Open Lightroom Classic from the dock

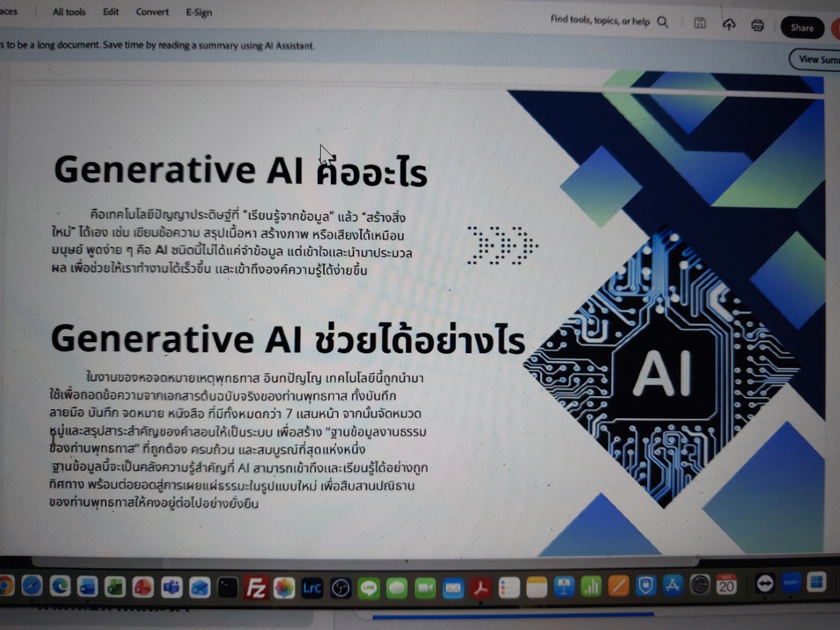coord(312,588)
